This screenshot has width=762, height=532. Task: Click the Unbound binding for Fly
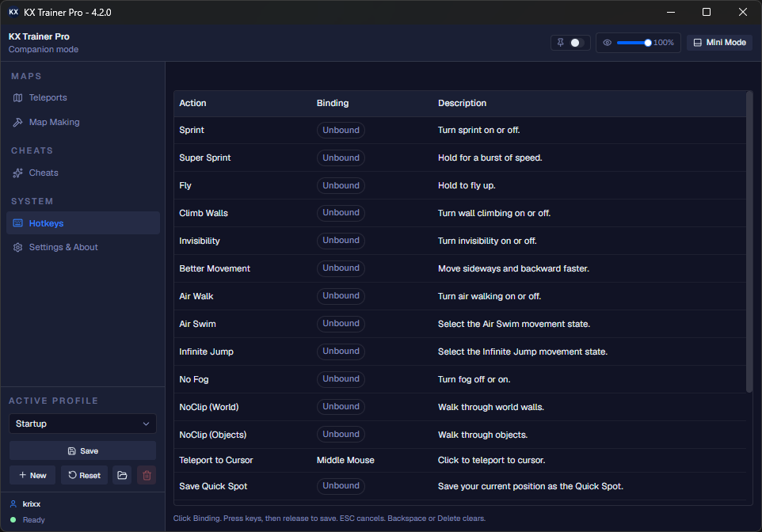341,185
